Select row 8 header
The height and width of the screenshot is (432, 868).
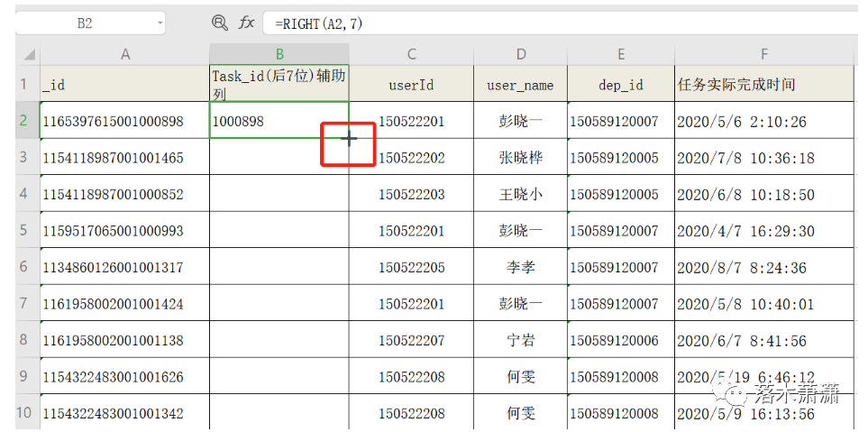pos(28,339)
